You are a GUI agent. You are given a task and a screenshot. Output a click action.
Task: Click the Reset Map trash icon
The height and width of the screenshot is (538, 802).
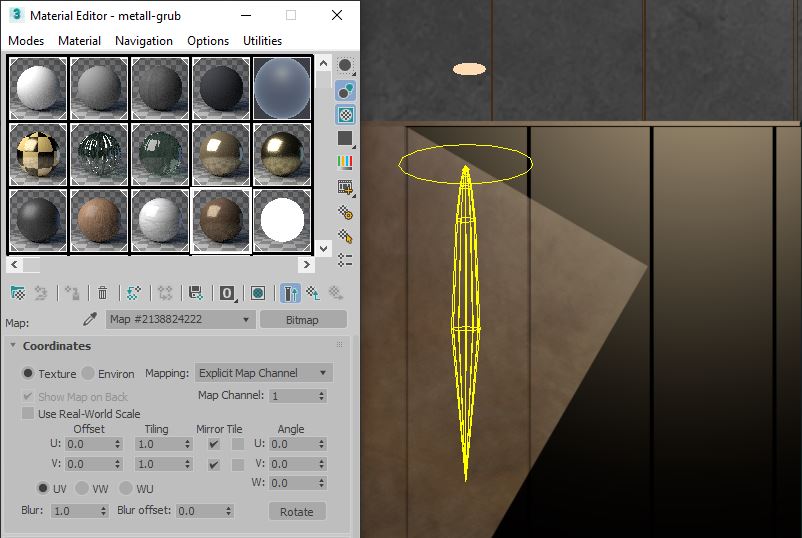click(x=102, y=293)
